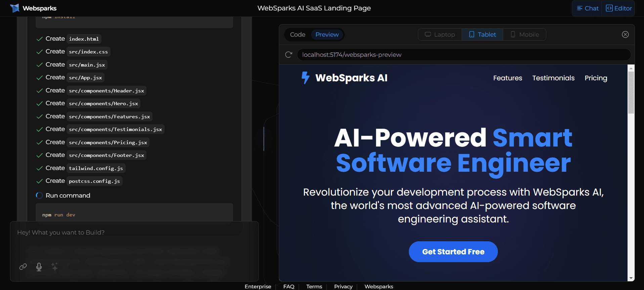
Task: Open the postcss.config.js file chip
Action: click(94, 181)
